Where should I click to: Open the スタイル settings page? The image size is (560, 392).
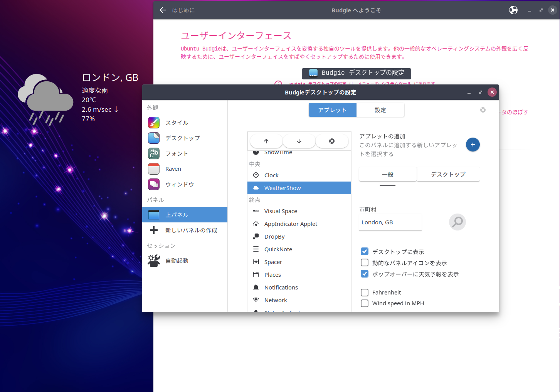click(185, 123)
